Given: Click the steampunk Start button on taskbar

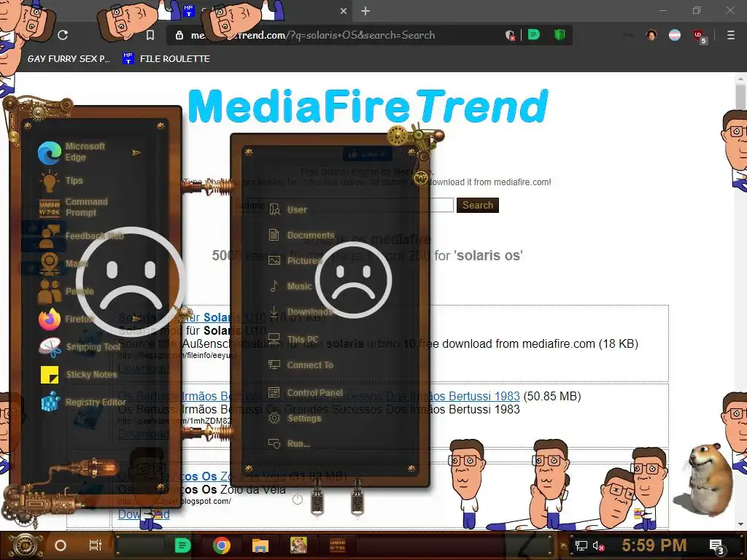Looking at the screenshot, I should [24, 545].
